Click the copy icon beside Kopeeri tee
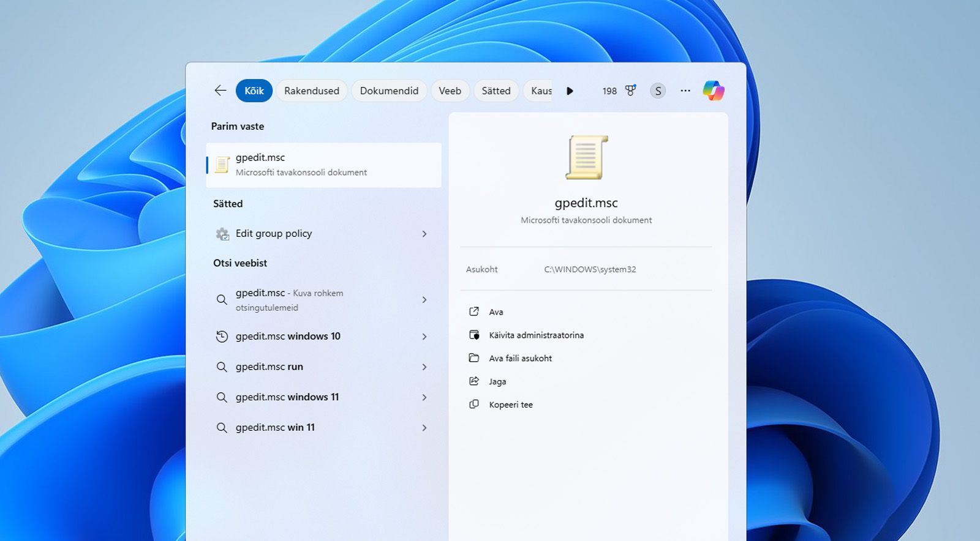Image resolution: width=980 pixels, height=541 pixels. 474,405
